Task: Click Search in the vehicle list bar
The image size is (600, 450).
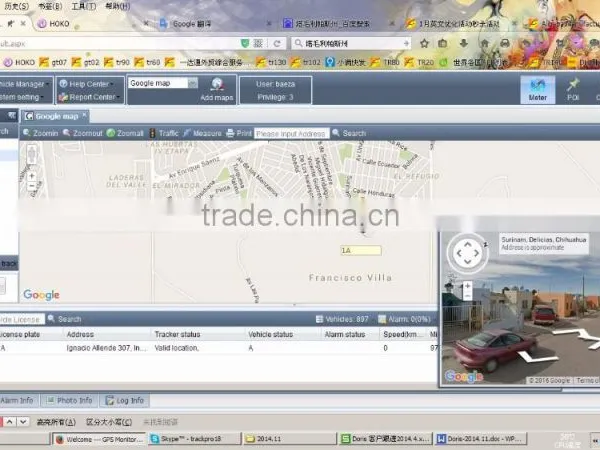Action: pos(65,319)
